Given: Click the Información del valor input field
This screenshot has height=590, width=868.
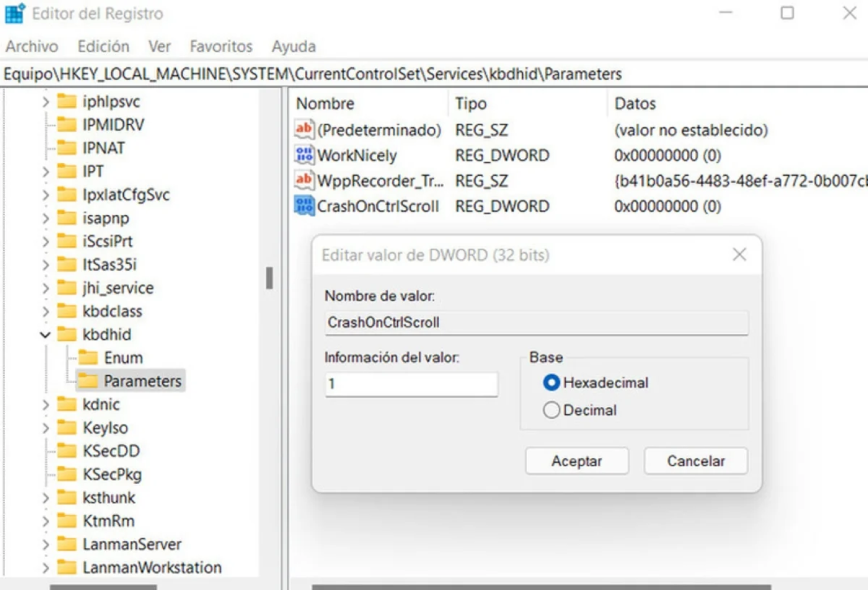Looking at the screenshot, I should click(x=411, y=384).
